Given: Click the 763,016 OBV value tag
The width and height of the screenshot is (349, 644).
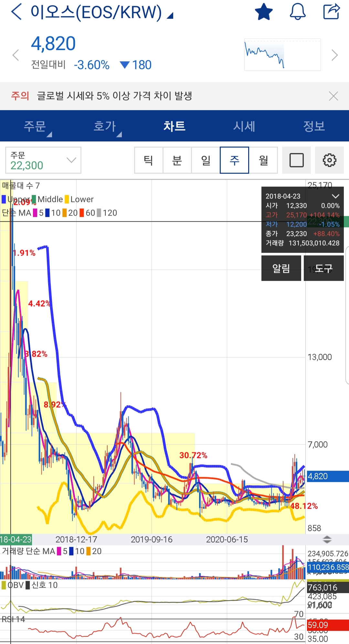Looking at the screenshot, I should coord(327,588).
